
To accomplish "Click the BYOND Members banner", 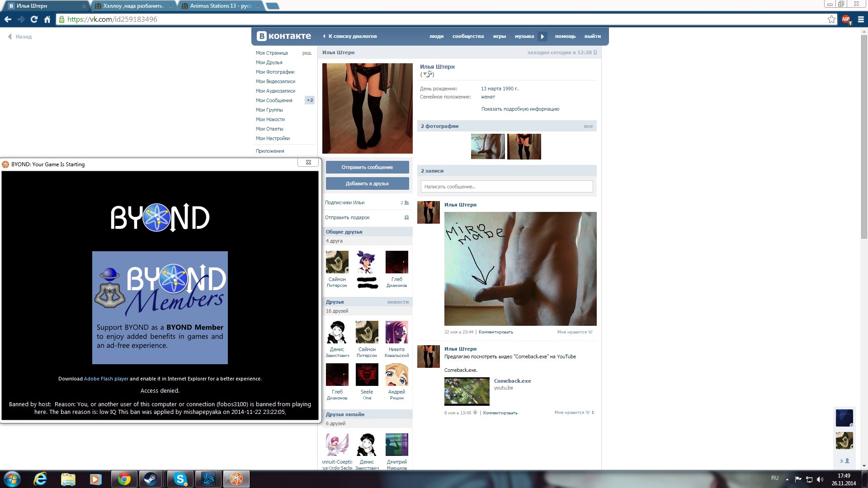I will point(160,308).
